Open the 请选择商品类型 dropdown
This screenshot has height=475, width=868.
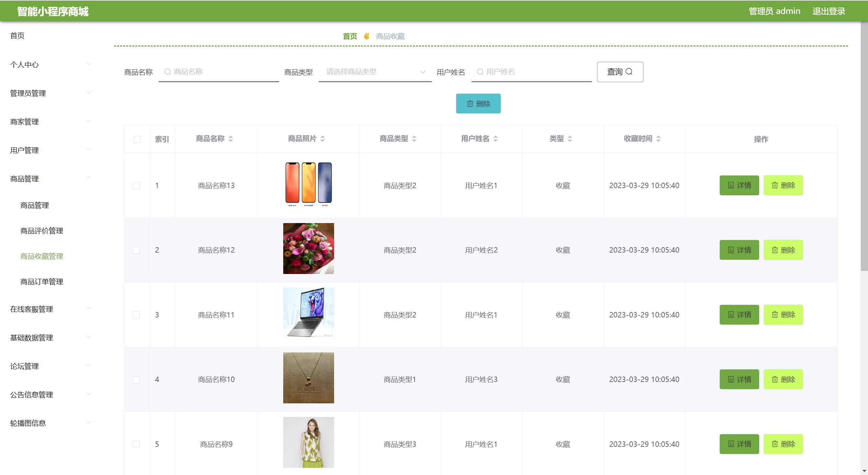(375, 72)
